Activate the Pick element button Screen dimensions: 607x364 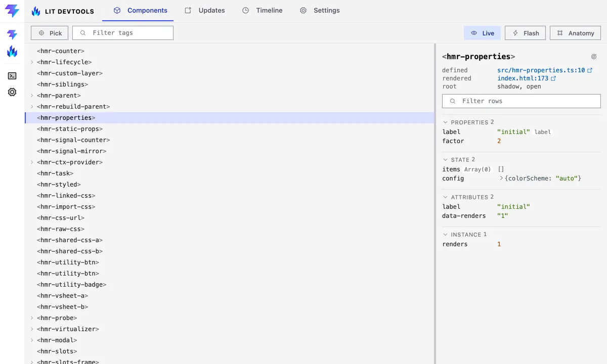pyautogui.click(x=50, y=33)
